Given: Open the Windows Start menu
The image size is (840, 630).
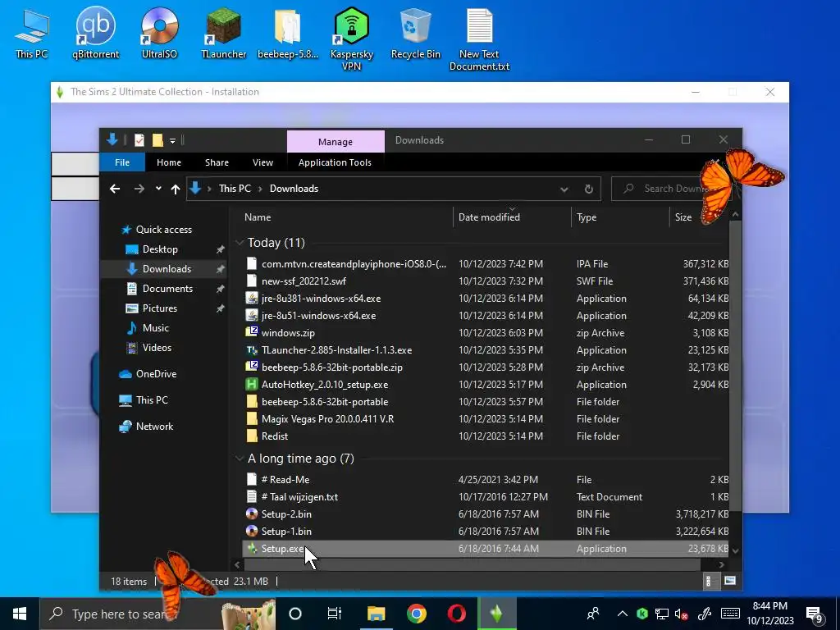Looking at the screenshot, I should [x=20, y=614].
